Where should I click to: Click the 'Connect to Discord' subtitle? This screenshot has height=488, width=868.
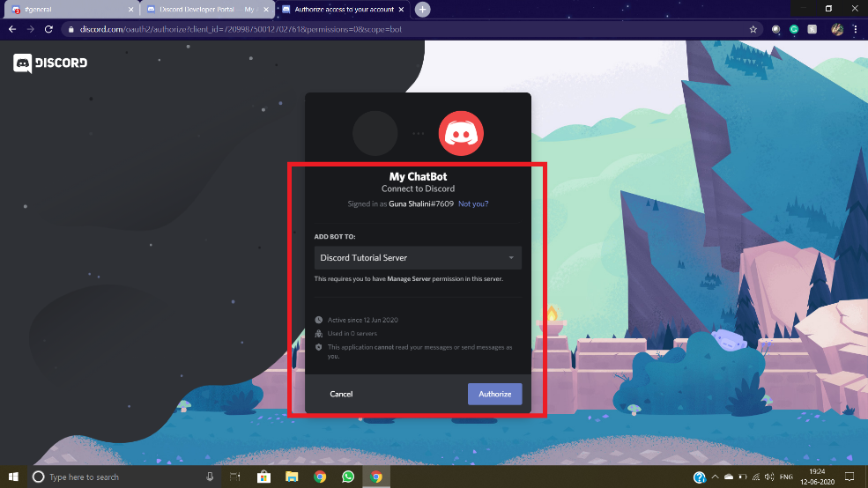pyautogui.click(x=418, y=189)
